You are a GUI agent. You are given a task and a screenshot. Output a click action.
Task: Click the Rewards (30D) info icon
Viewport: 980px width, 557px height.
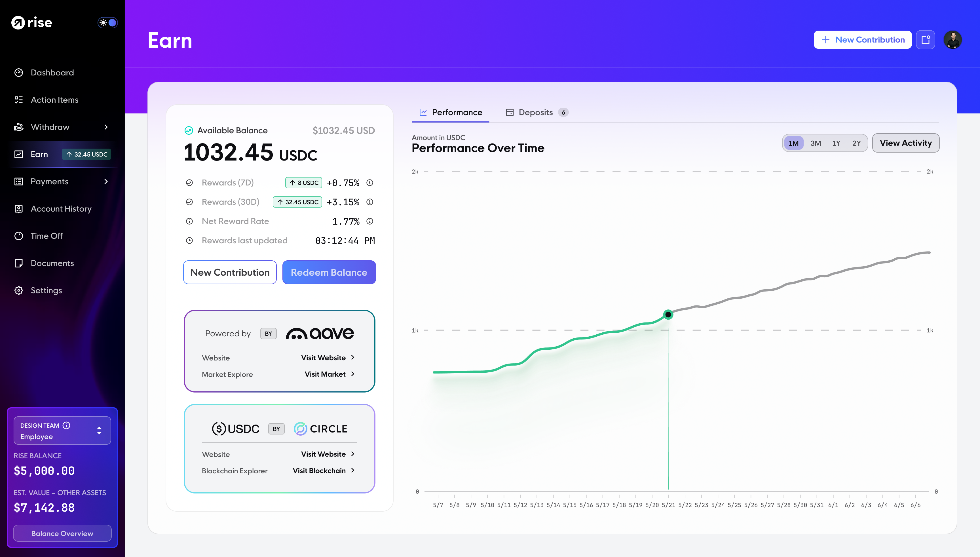[x=369, y=202]
